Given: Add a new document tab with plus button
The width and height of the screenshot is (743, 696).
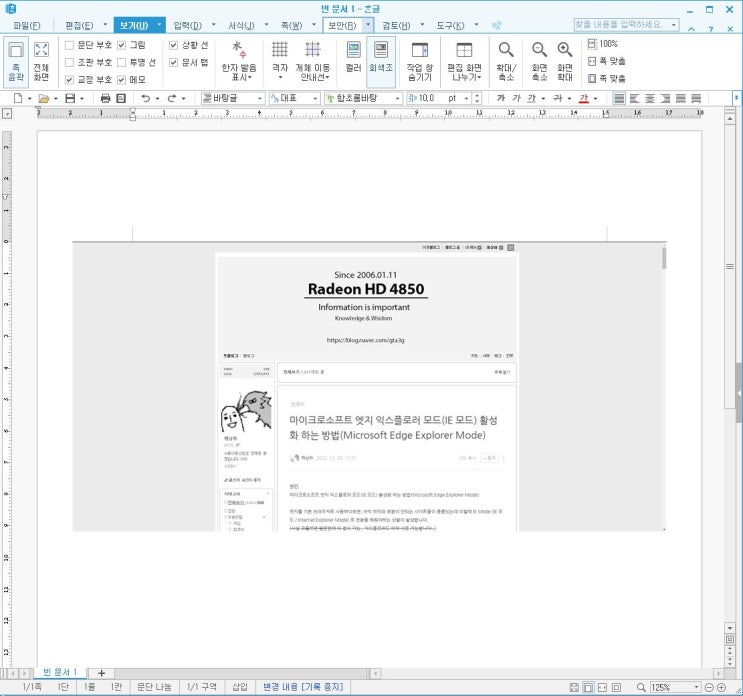Looking at the screenshot, I should tap(101, 673).
